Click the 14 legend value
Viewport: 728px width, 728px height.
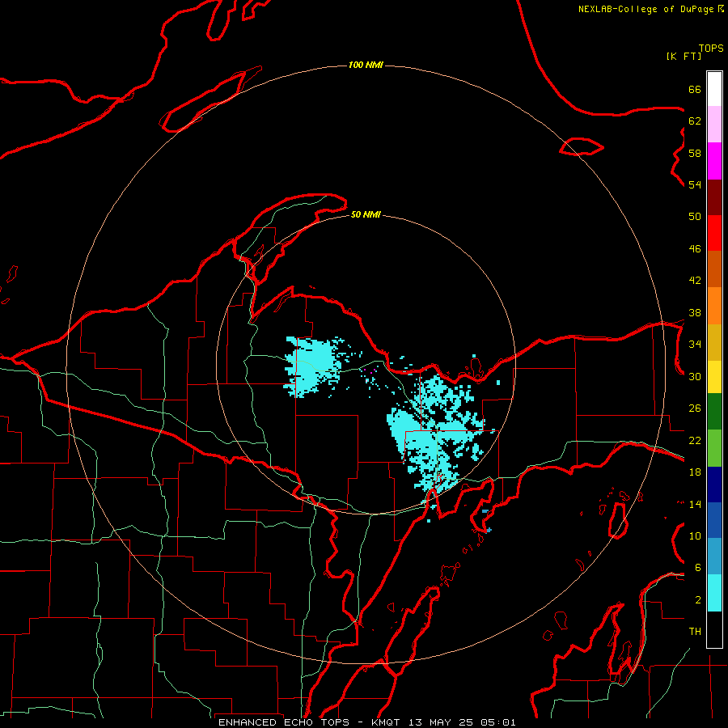[x=695, y=504]
